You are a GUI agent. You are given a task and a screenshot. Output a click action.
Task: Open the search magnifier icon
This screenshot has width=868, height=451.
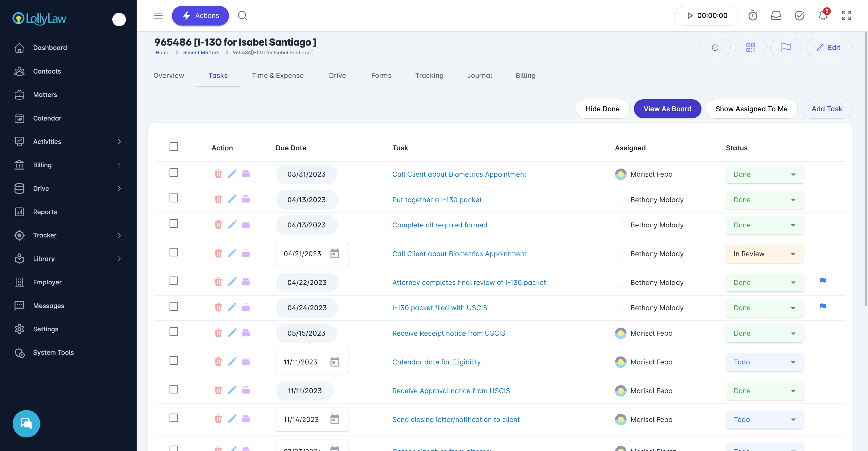pyautogui.click(x=242, y=15)
